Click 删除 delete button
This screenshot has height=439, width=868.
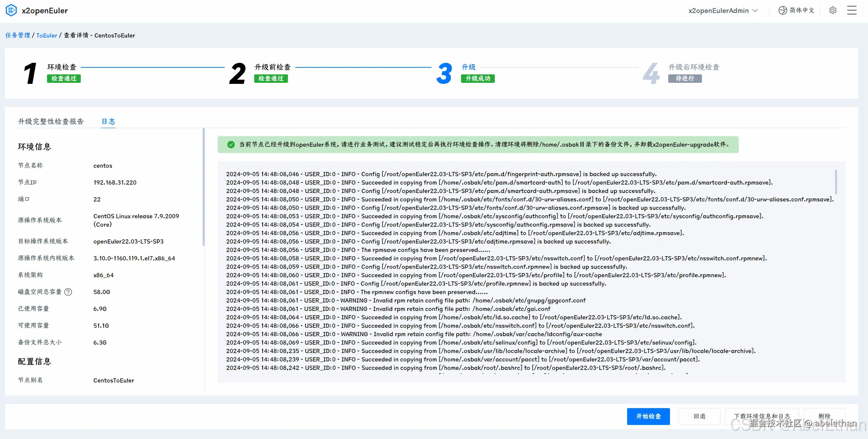pos(824,416)
